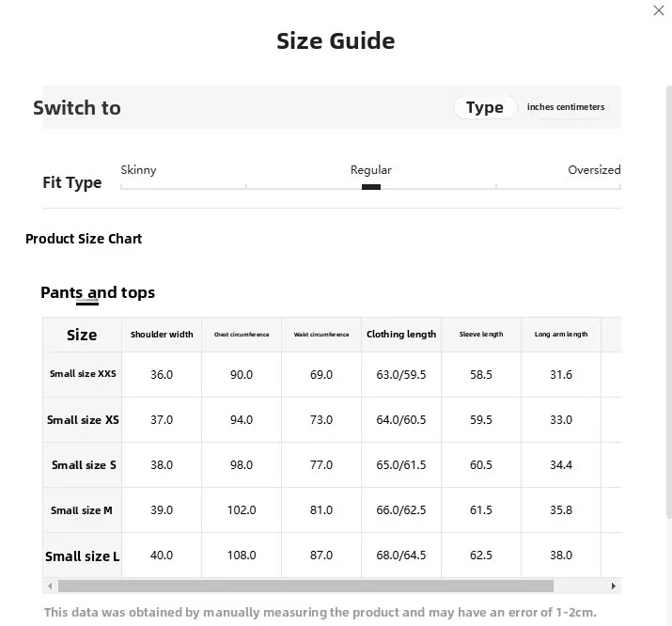Click the 58.5 sleeve length cell
This screenshot has height=626, width=672.
coord(481,375)
